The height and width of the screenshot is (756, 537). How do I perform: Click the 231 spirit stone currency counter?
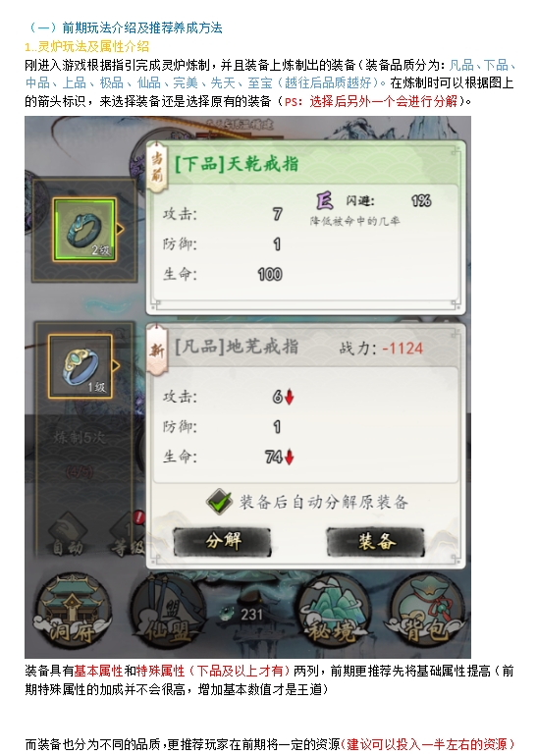coord(242,615)
